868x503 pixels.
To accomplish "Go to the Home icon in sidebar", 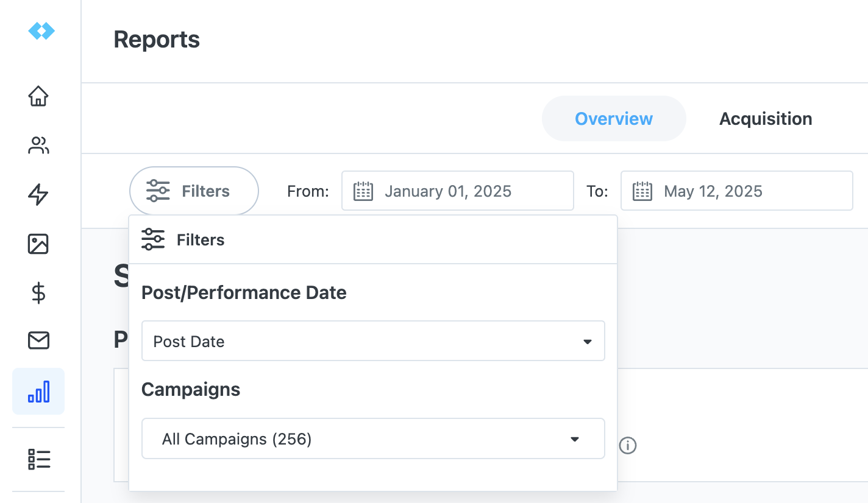I will [38, 96].
